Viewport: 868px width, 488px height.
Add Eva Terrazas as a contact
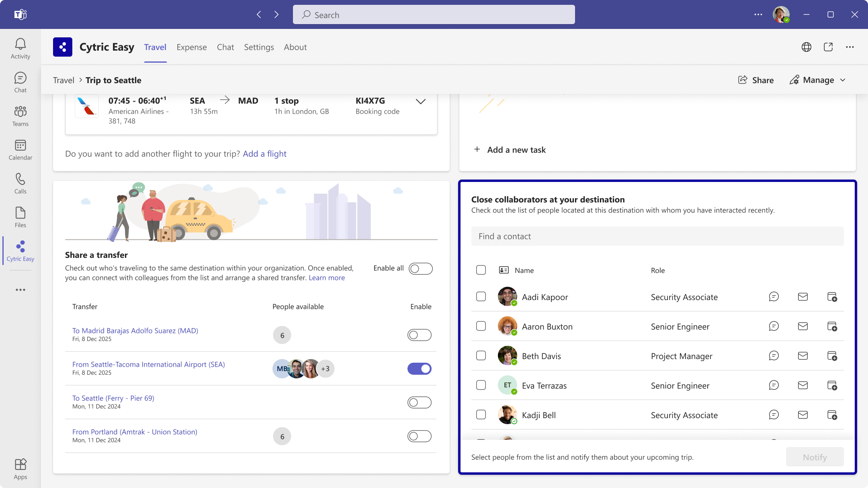pos(832,386)
